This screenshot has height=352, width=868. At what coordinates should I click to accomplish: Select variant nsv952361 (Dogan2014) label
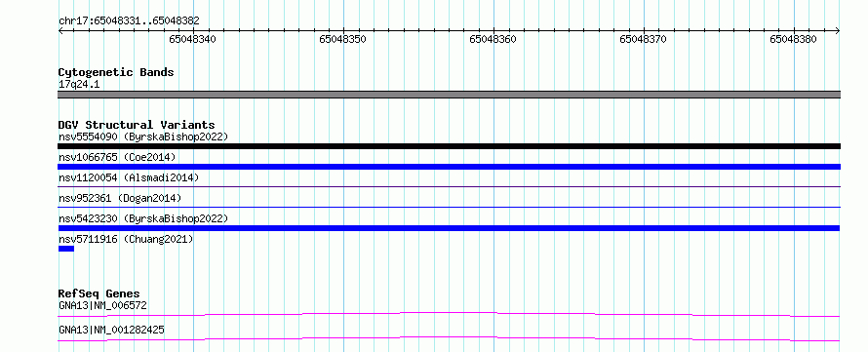(120, 198)
